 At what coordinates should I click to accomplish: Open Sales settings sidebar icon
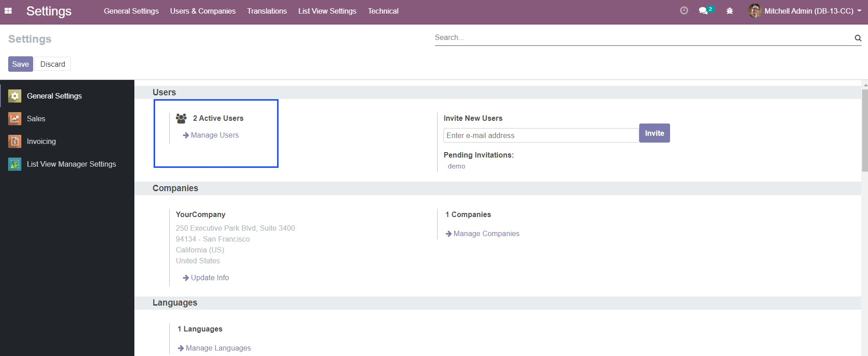tap(15, 119)
